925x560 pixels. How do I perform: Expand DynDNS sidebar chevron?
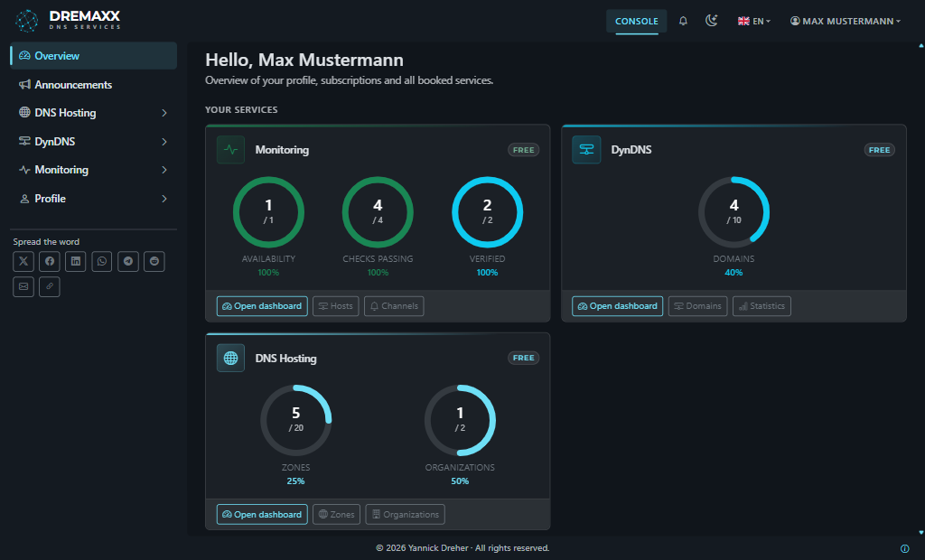tap(164, 142)
